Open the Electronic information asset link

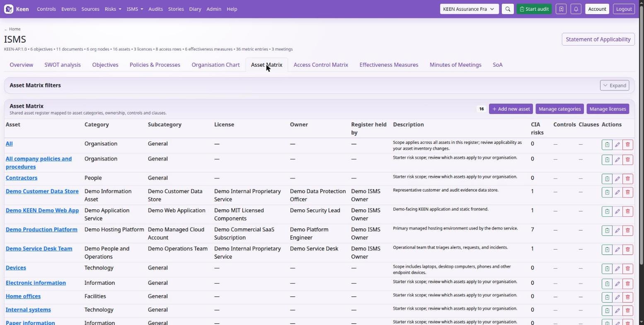(36, 283)
